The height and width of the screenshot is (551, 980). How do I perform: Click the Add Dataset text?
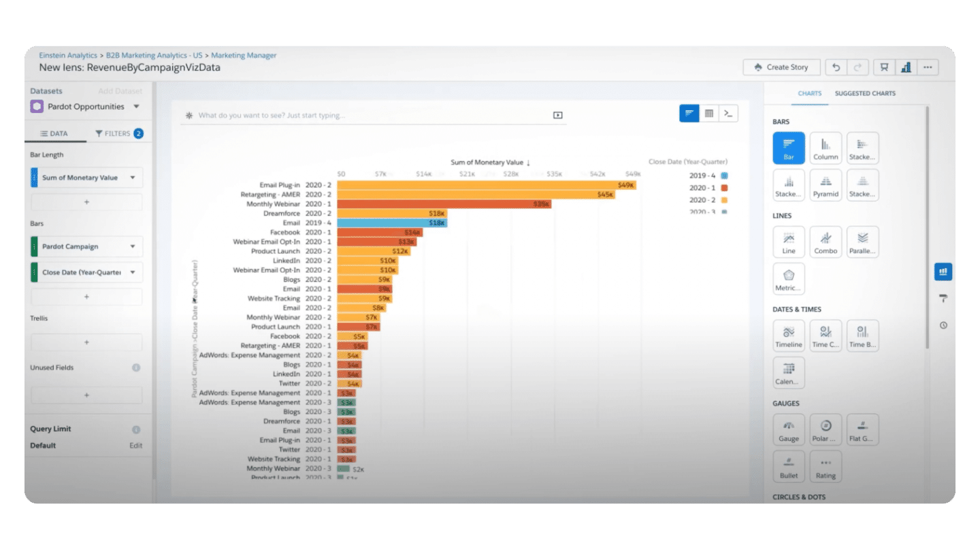120,91
